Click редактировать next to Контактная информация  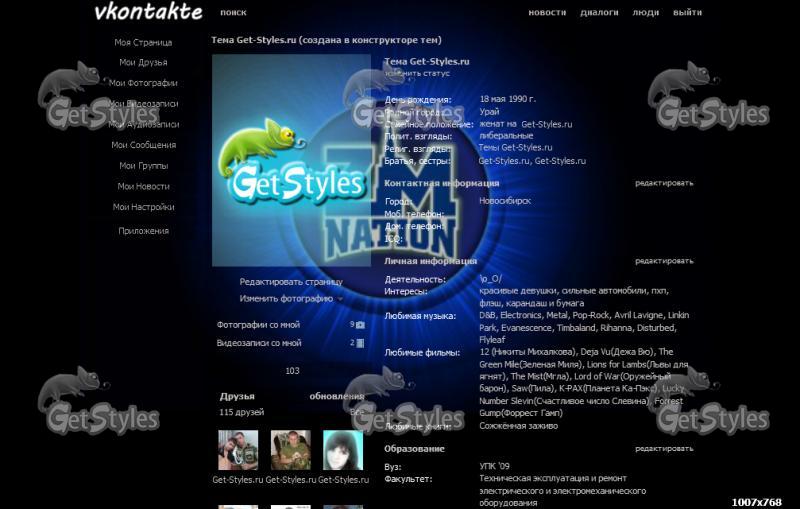pyautogui.click(x=664, y=183)
